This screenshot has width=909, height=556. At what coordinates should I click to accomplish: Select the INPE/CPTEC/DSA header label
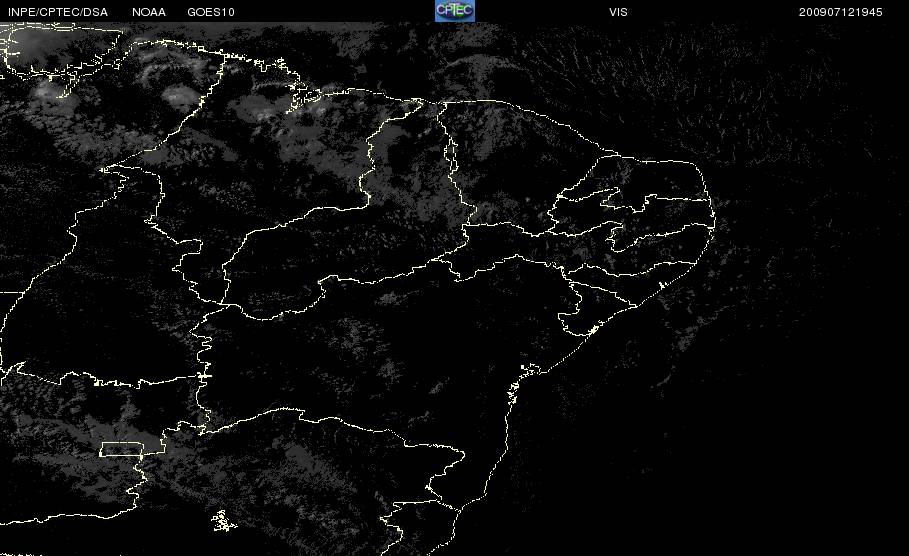58,12
